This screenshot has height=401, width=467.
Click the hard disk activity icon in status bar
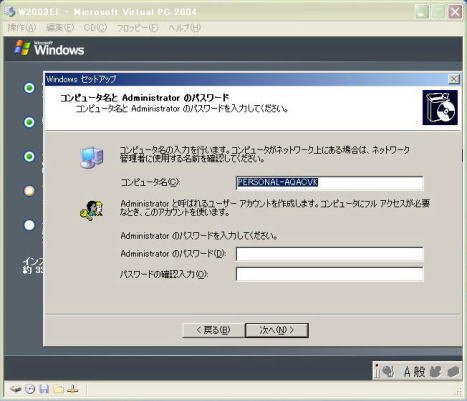point(15,389)
